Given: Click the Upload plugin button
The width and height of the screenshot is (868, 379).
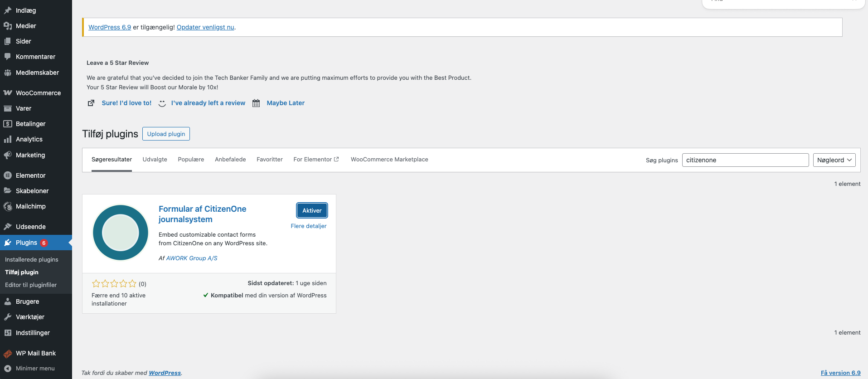Looking at the screenshot, I should point(166,134).
